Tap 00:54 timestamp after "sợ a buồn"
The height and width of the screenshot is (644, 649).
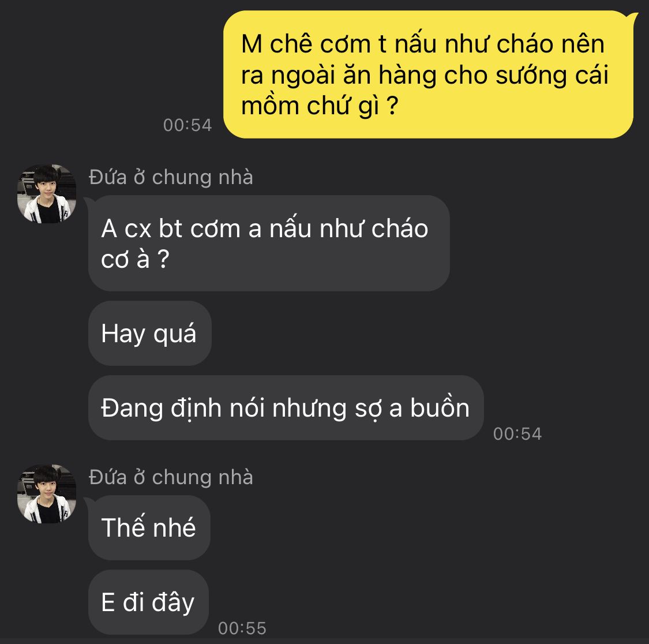[517, 433]
